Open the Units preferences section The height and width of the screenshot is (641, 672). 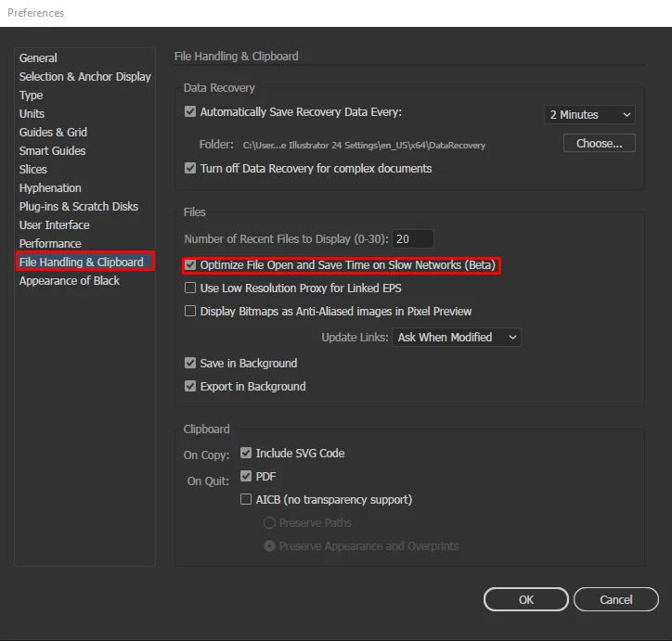pyautogui.click(x=32, y=113)
